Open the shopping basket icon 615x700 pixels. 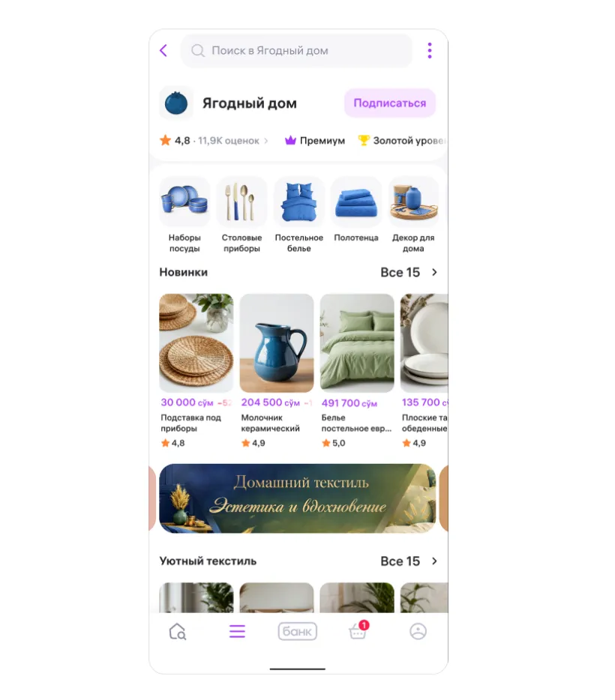[x=358, y=631]
